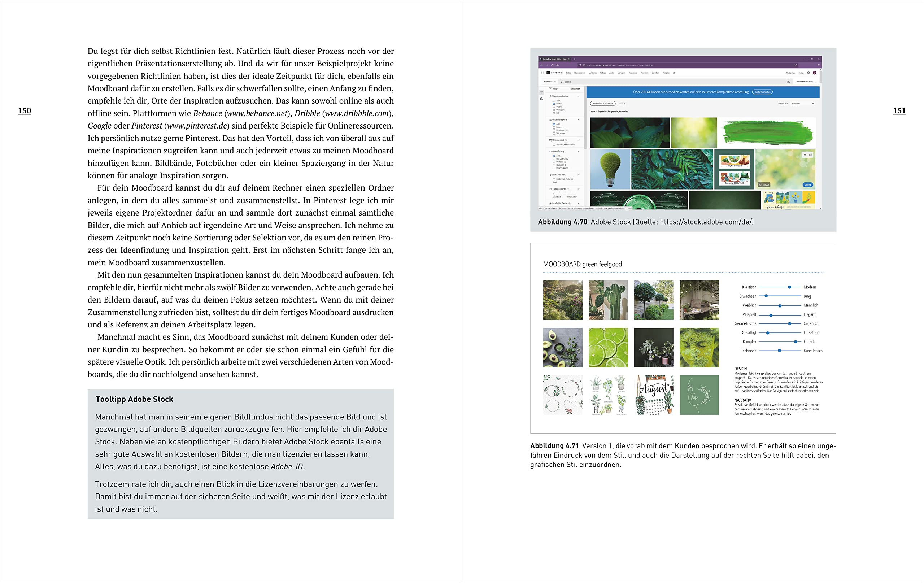Check the Fotos checkbox under Unterkategorie

pyautogui.click(x=554, y=127)
